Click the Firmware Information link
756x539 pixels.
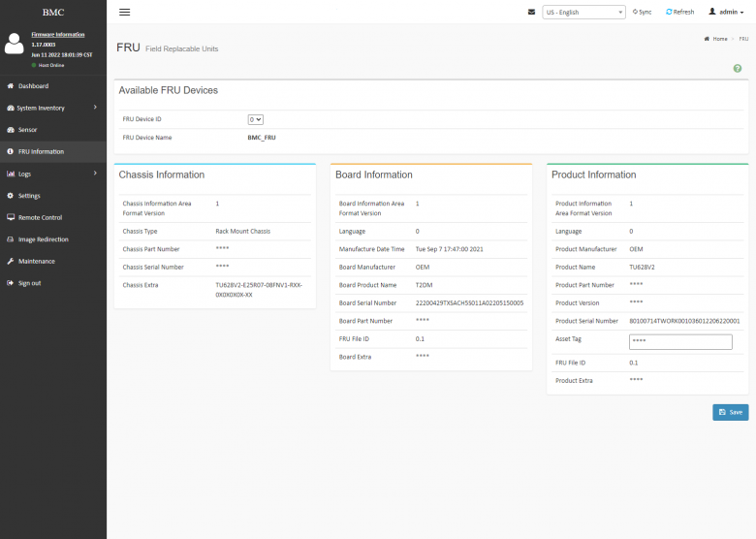pos(57,34)
